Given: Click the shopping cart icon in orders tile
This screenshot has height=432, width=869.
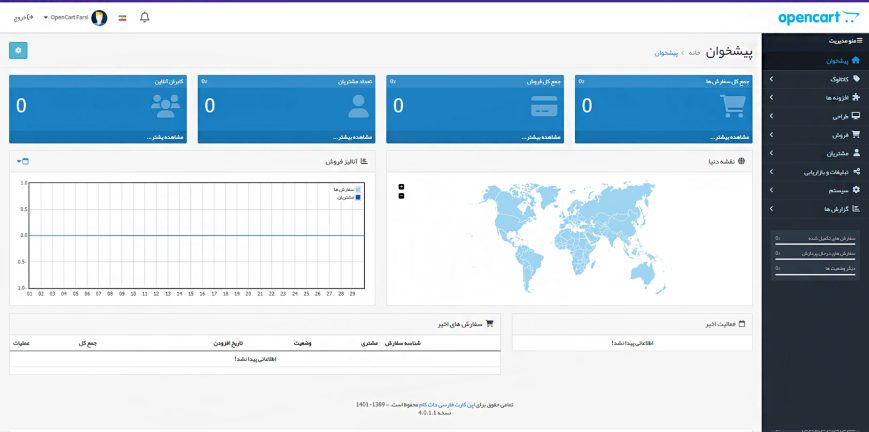Looking at the screenshot, I should click(733, 106).
